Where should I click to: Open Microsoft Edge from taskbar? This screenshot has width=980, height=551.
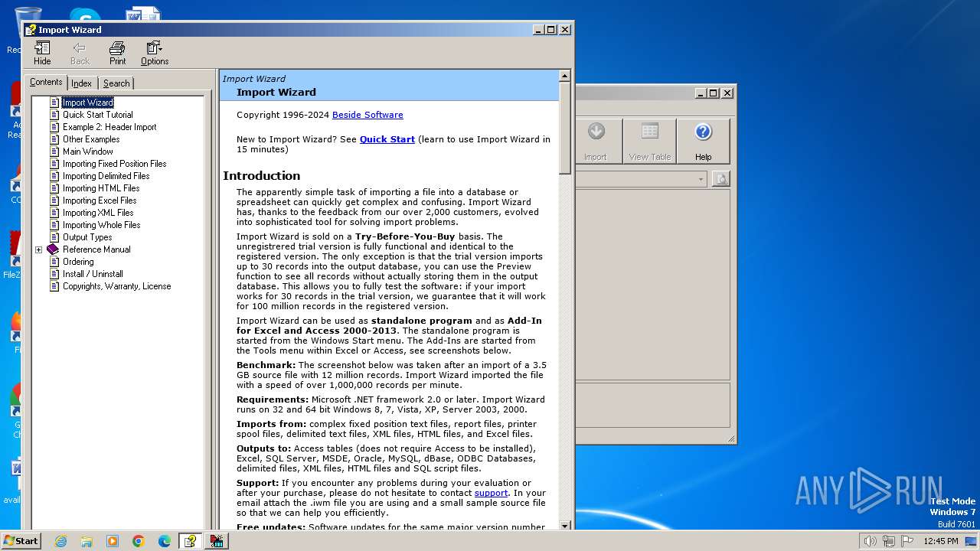click(x=165, y=541)
